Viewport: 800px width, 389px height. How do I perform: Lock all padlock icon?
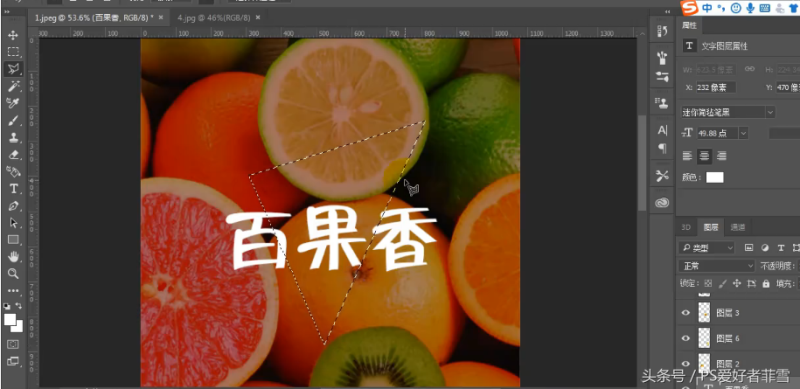click(x=766, y=283)
